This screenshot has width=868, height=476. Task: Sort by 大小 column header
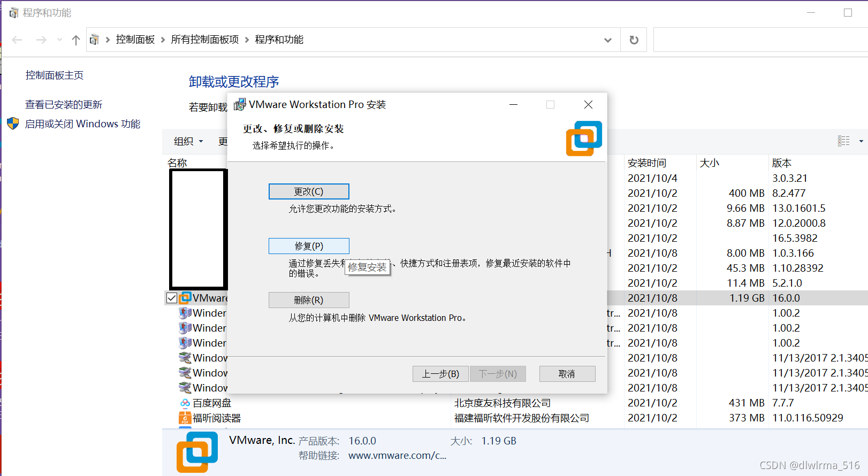710,163
